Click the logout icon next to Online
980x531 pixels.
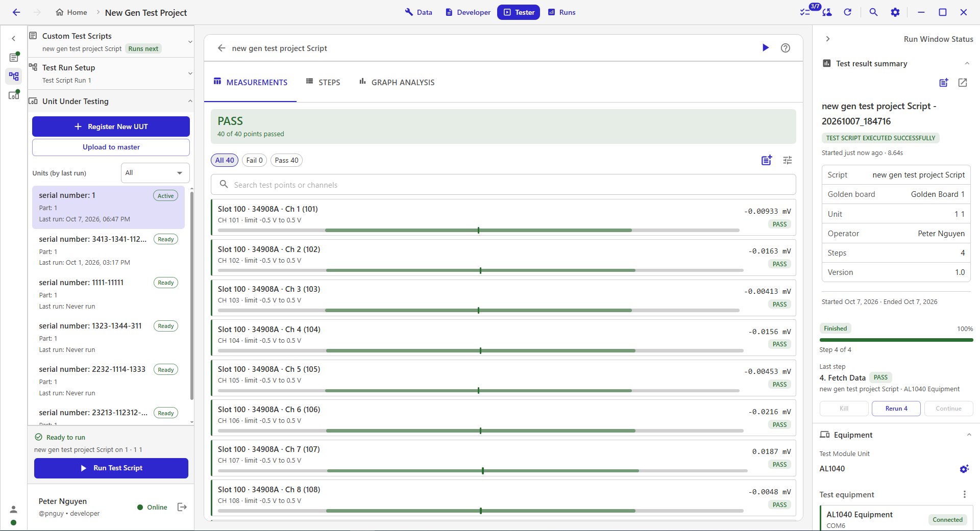tap(182, 507)
